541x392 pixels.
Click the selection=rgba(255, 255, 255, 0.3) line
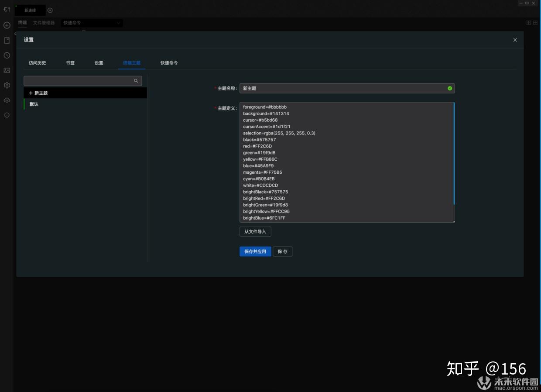(279, 133)
